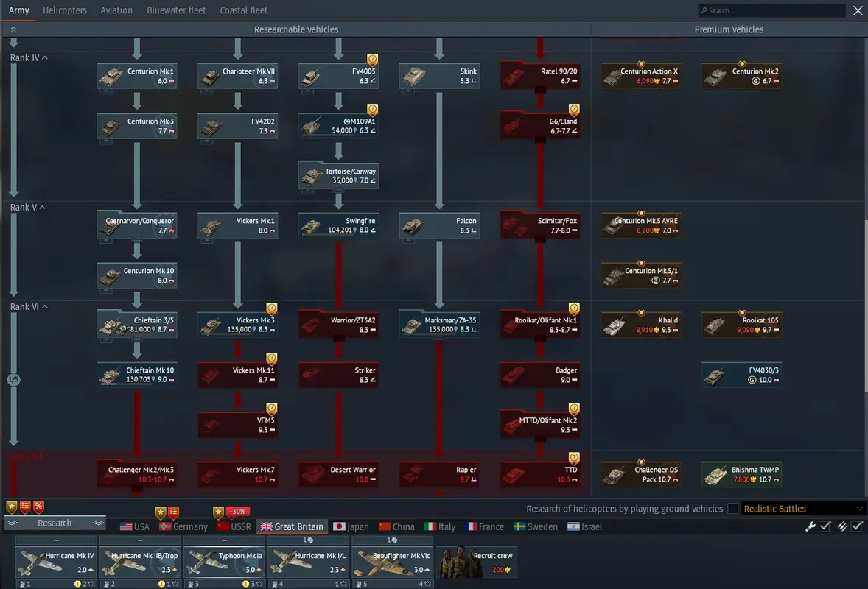This screenshot has height=589, width=868.
Task: Select the Swingfire vehicle icon
Action: (x=312, y=225)
